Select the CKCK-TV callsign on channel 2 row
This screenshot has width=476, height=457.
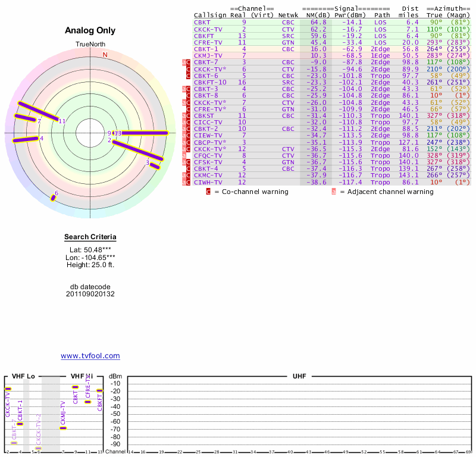pos(208,29)
